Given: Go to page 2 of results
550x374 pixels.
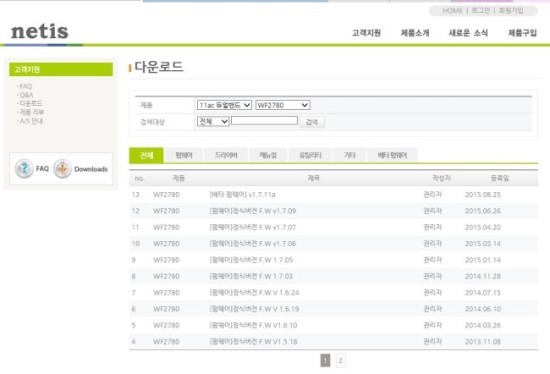Looking at the screenshot, I should (340, 360).
